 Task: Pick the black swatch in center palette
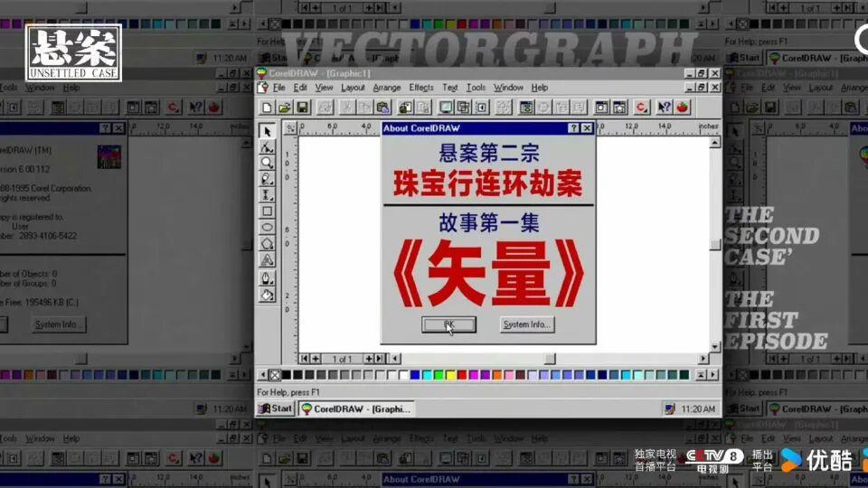coord(287,375)
